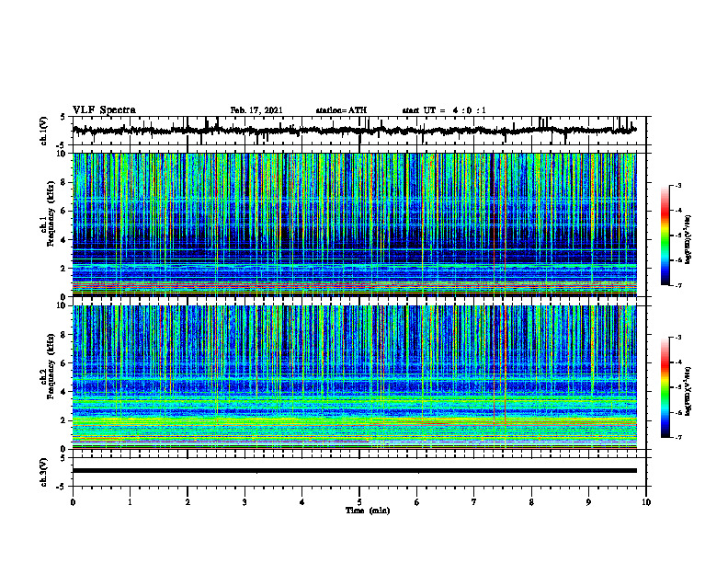
Task: Click the "-3" label on ch.2 colorbar
Action: 678,338
